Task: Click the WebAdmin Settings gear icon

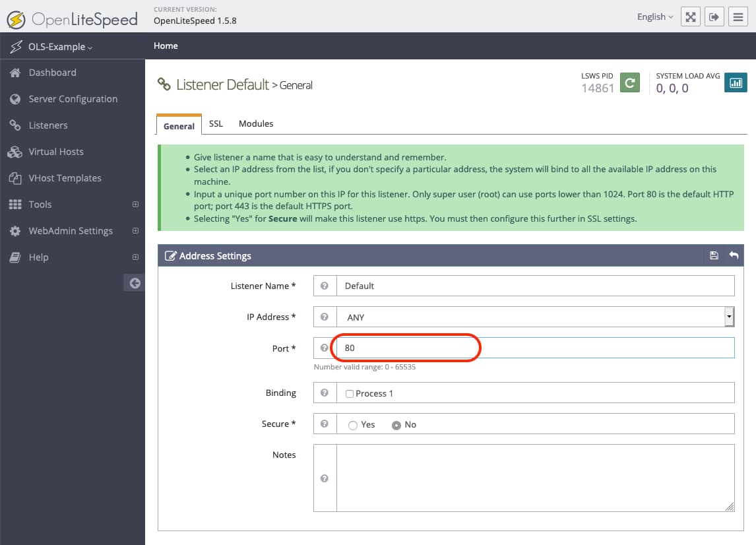Action: [15, 231]
